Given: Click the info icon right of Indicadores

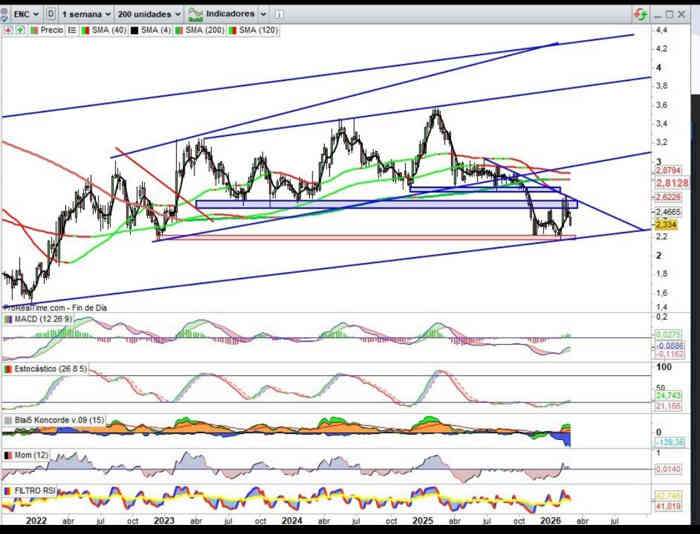Looking at the screenshot, I should pos(280,15).
